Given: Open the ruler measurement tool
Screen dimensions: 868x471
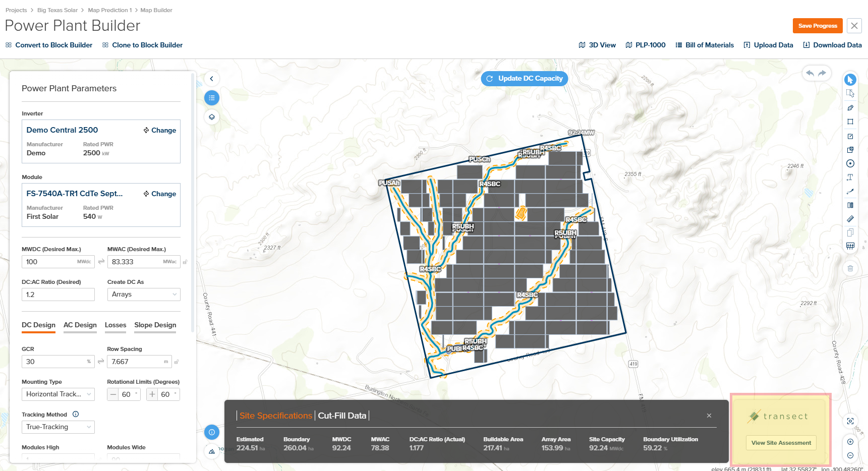Looking at the screenshot, I should tap(850, 219).
